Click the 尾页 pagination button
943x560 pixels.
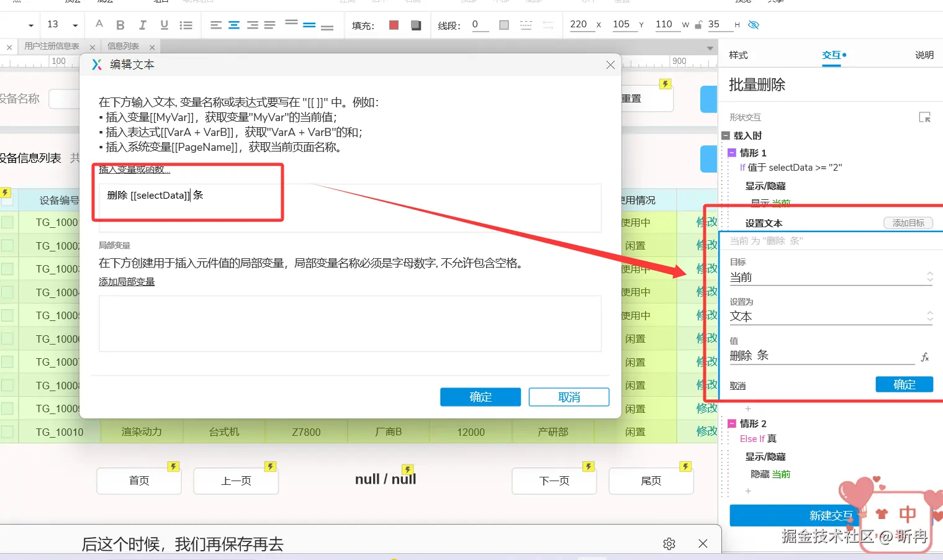[651, 481]
